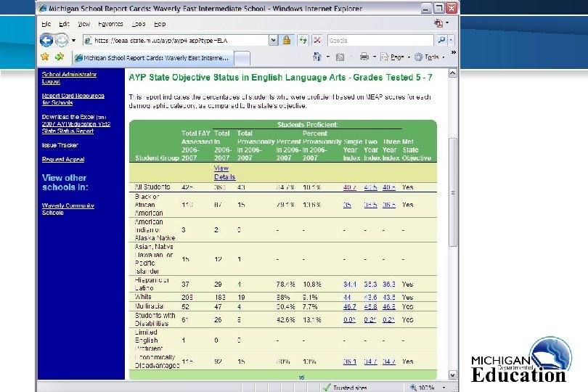Click the Feeds icon in command bar
Screen dimensions: 588x392
(340, 57)
